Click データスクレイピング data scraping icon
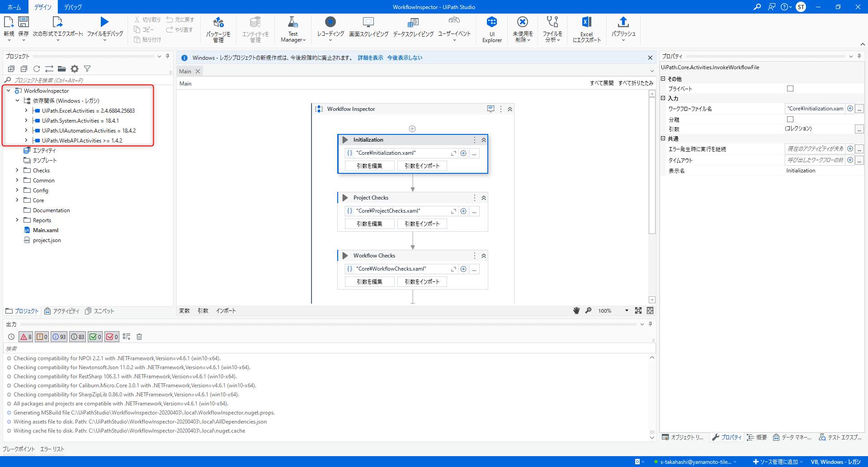Image resolution: width=868 pixels, height=467 pixels. [413, 28]
